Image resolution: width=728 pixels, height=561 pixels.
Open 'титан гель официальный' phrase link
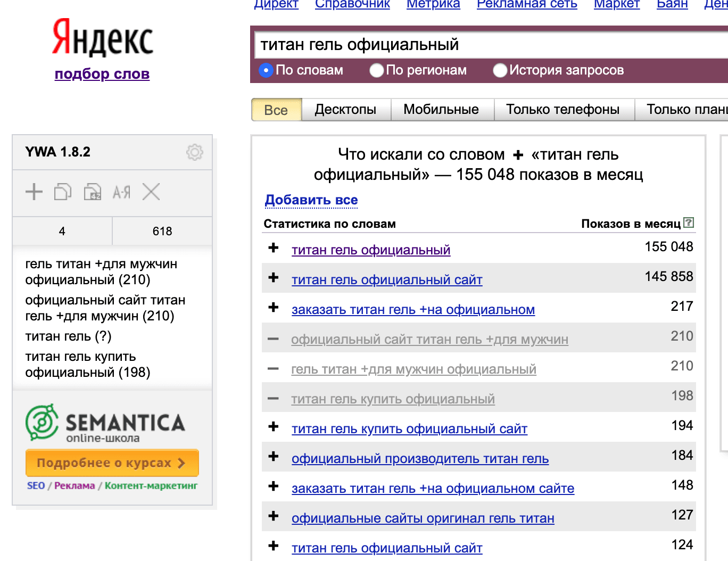(371, 250)
